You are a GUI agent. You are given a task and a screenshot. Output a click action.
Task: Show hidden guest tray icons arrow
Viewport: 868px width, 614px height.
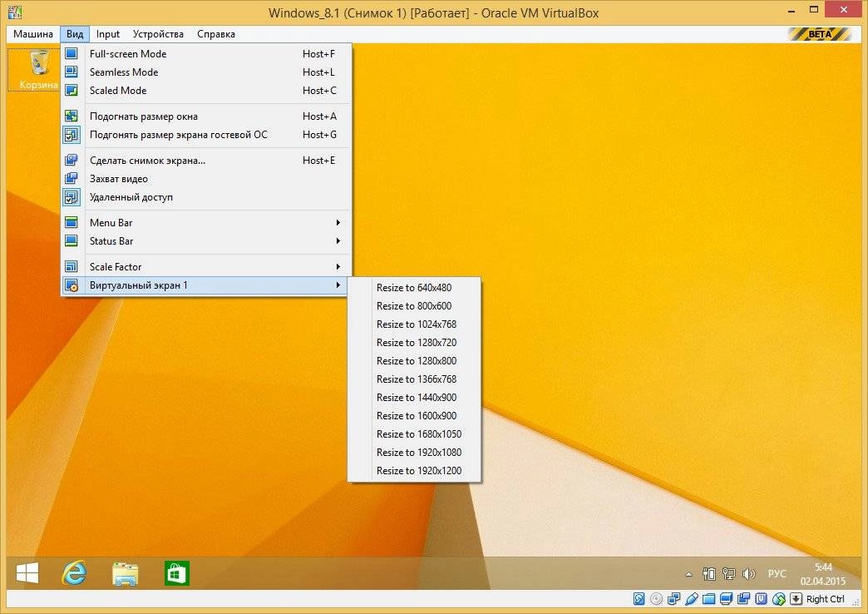pos(688,574)
